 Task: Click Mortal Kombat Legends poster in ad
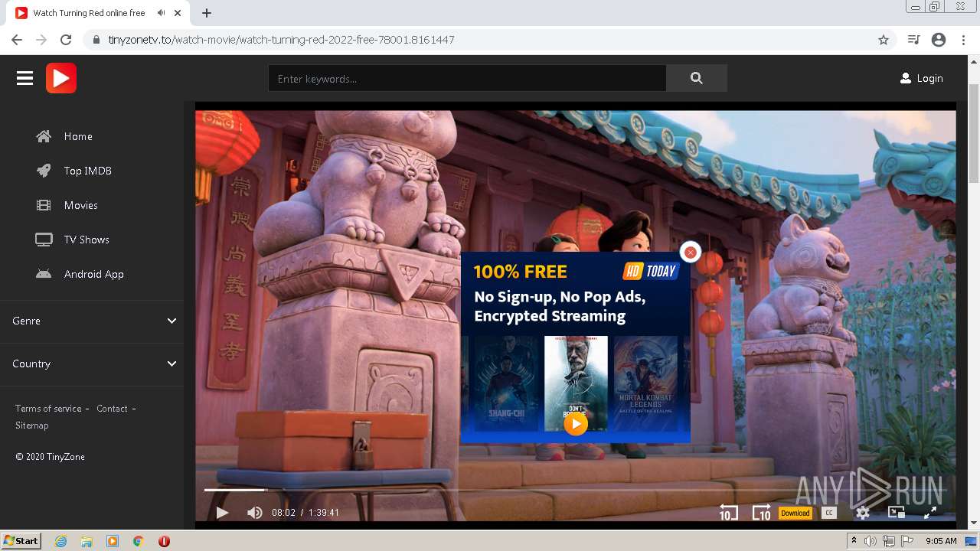click(x=645, y=383)
